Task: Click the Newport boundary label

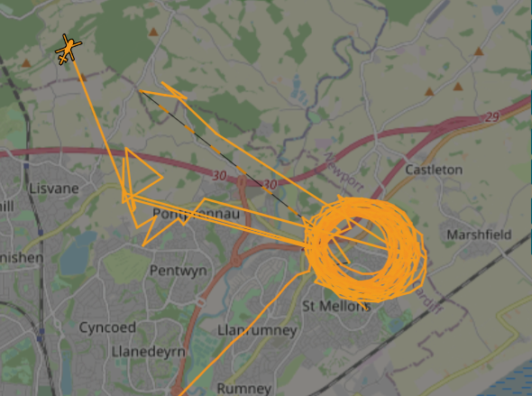Action: (344, 172)
